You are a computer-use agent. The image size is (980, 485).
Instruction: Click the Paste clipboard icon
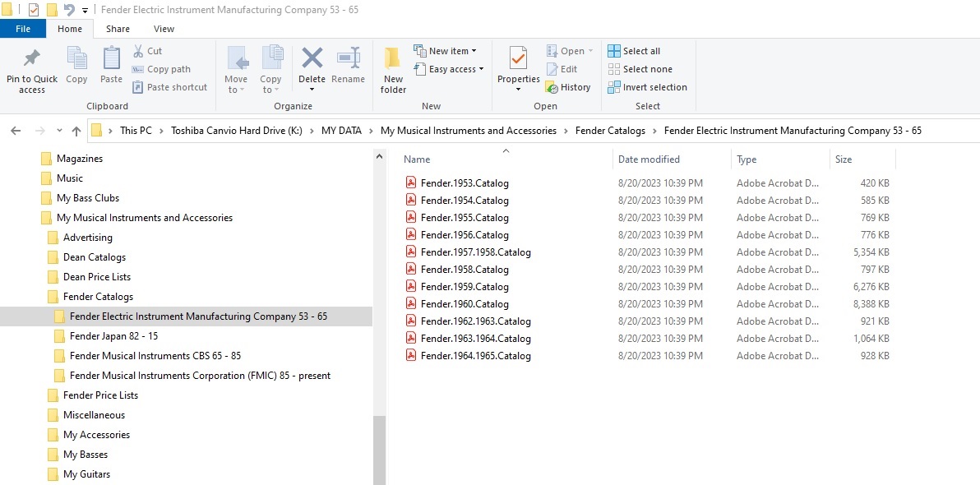[x=111, y=58]
